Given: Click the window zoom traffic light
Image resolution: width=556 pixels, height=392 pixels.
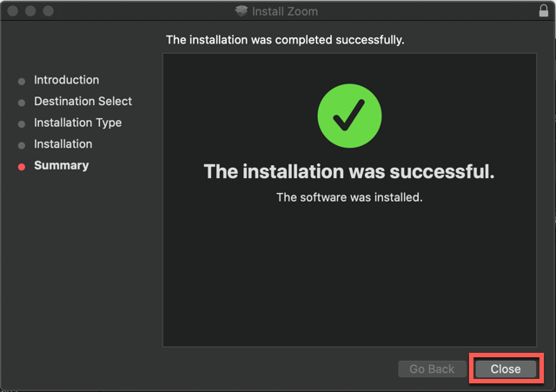Looking at the screenshot, I should tap(49, 11).
